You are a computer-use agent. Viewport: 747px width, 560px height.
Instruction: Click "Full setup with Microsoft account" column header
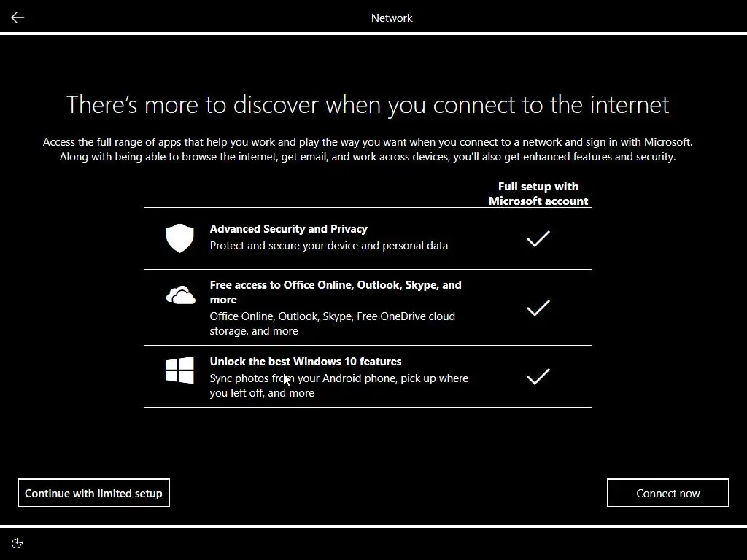coord(538,193)
